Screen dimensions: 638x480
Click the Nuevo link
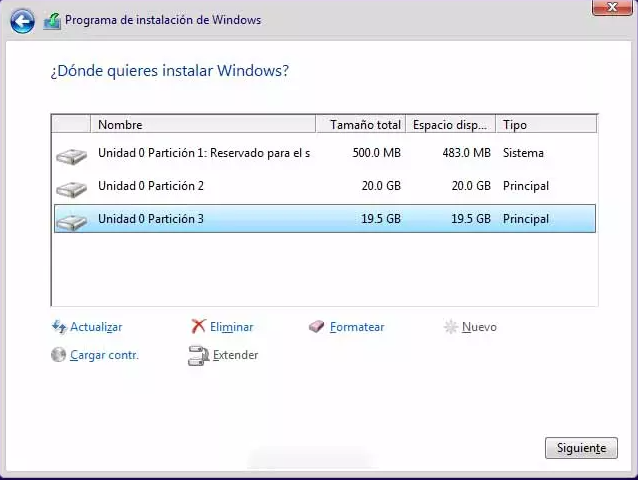[x=479, y=327]
